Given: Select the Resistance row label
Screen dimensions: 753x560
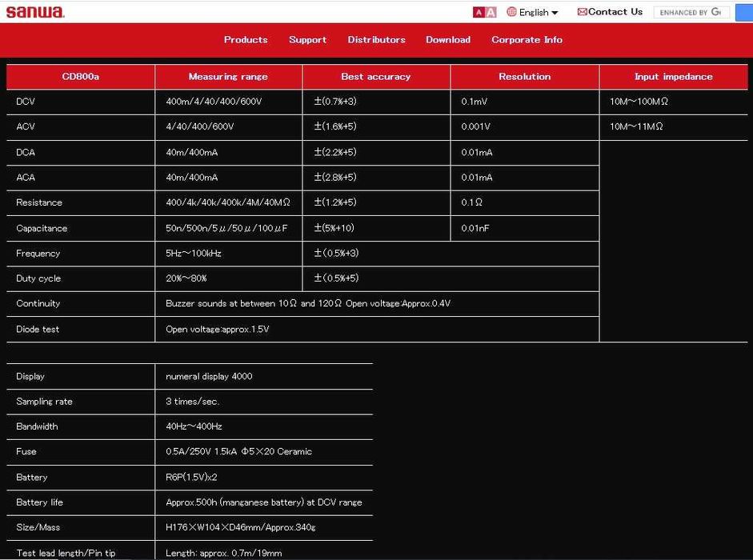Looking at the screenshot, I should pyautogui.click(x=39, y=202).
